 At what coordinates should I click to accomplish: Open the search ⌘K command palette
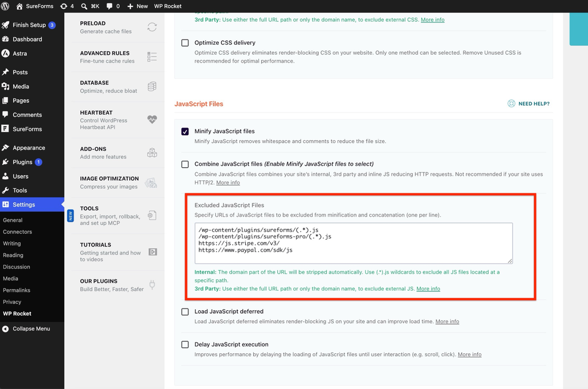pyautogui.click(x=90, y=6)
